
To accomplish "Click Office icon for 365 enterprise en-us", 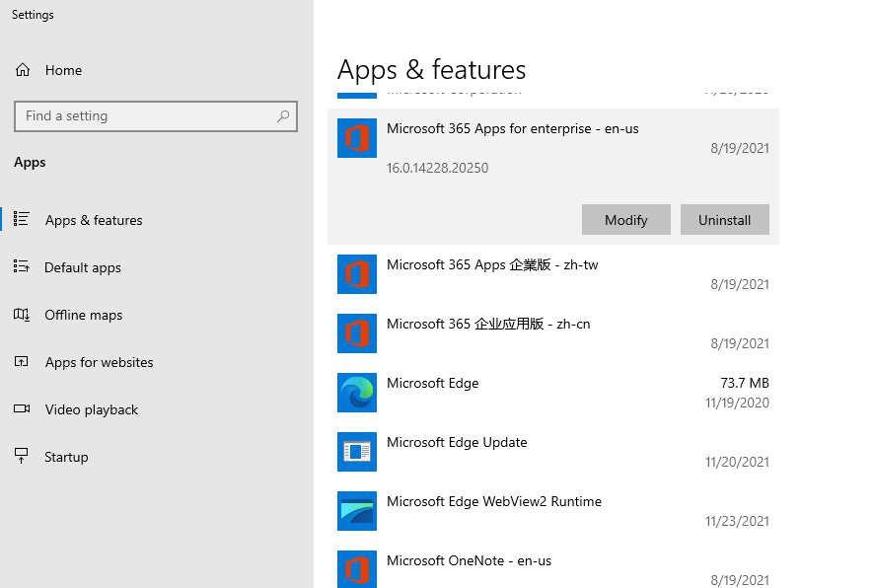I will [x=357, y=138].
